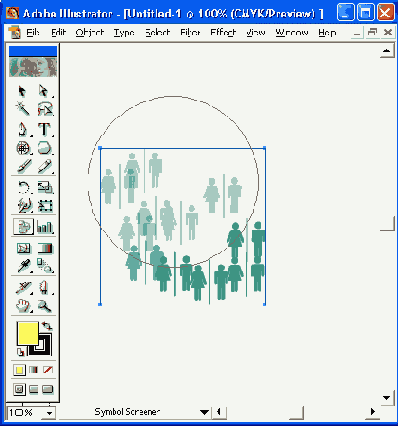Click the yellow fill color swatch
This screenshot has height=426, width=398.
[28, 333]
